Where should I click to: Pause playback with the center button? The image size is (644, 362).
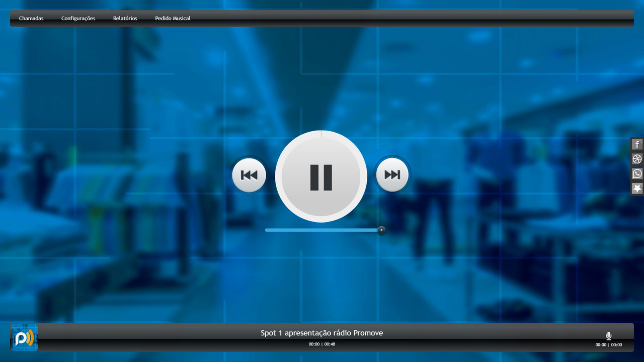[x=321, y=176]
